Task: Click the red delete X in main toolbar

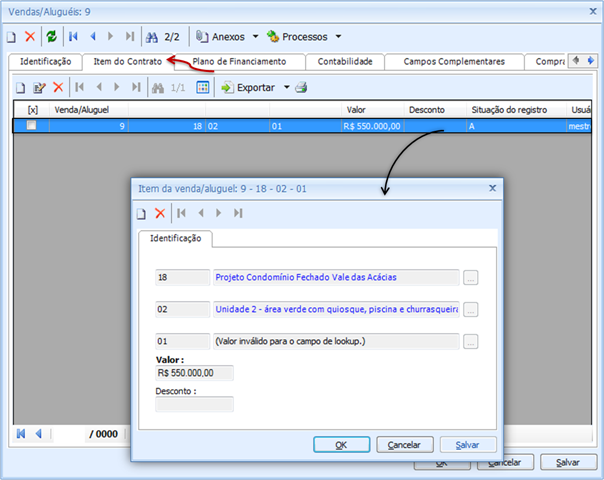Action: pyautogui.click(x=30, y=37)
